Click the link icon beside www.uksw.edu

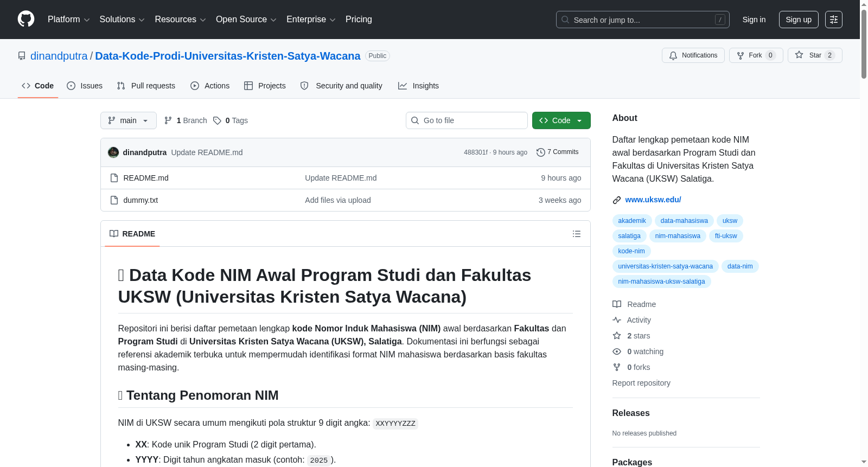[x=617, y=200]
